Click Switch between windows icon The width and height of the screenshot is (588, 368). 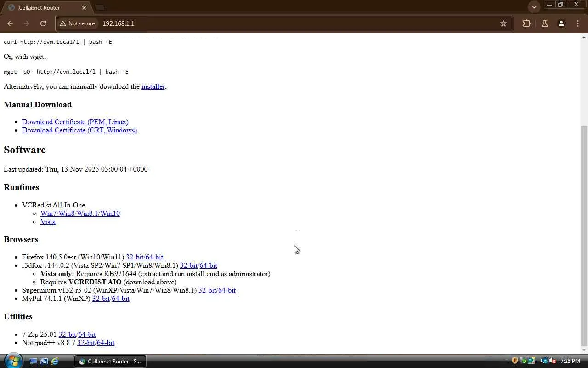44,362
